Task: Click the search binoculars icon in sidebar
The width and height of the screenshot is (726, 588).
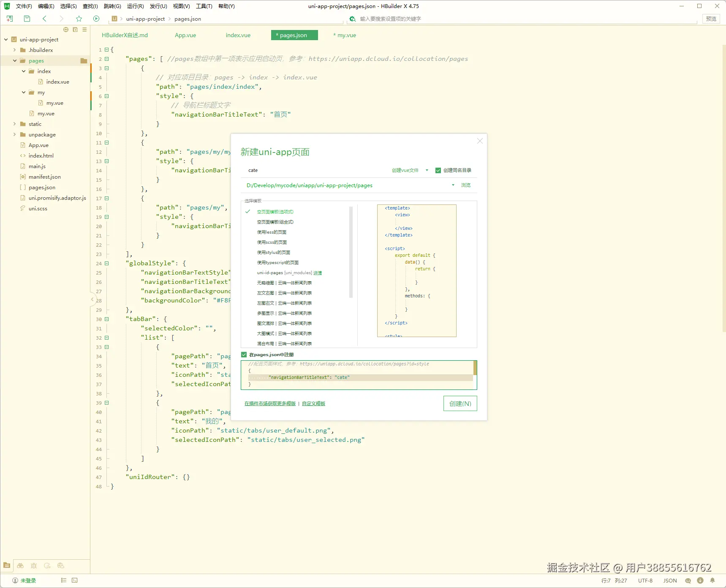Action: pyautogui.click(x=20, y=566)
